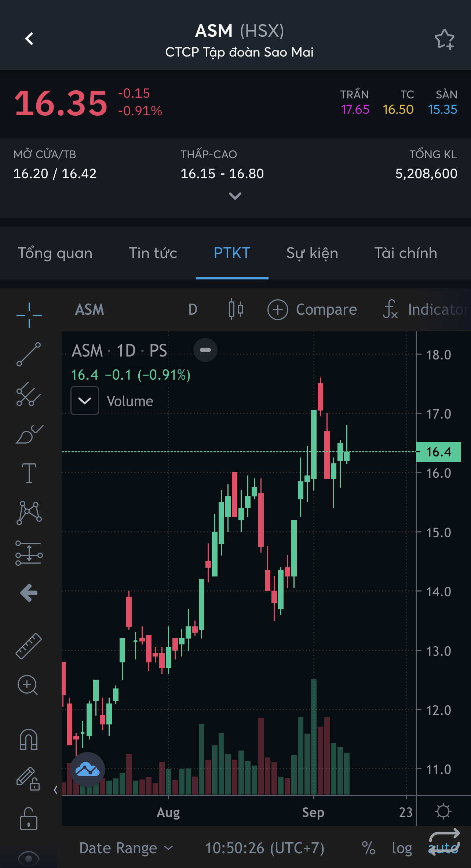
Task: Expand more price details chevron
Action: 235,196
